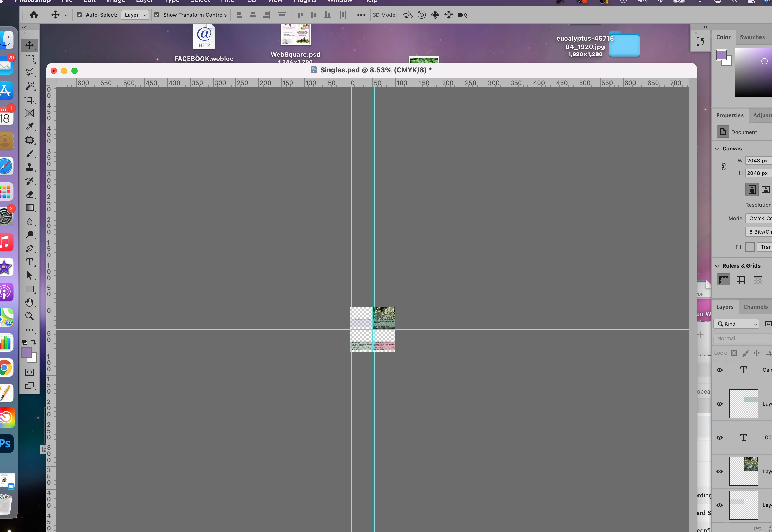Select the Hand tool

29,303
